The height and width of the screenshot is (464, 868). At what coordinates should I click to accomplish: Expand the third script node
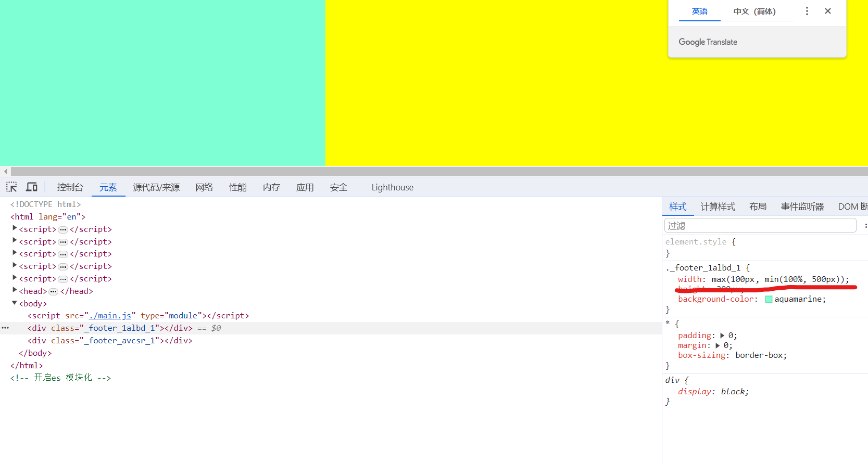[15, 253]
